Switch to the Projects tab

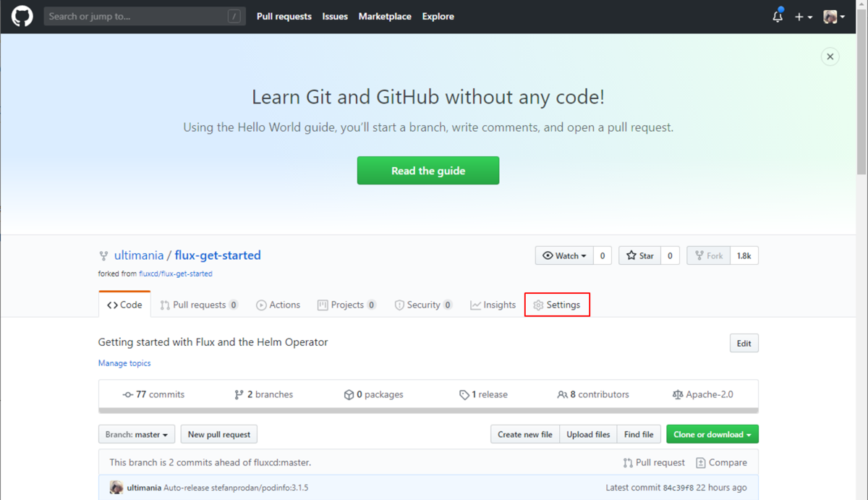[346, 305]
